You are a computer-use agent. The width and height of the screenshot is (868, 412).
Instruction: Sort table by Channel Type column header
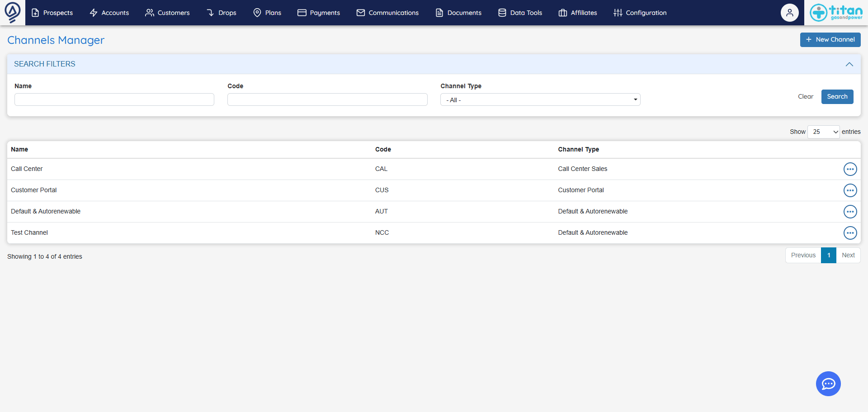click(x=578, y=149)
